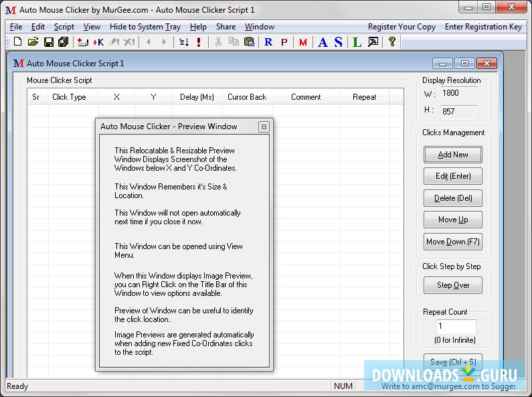This screenshot has height=397, width=532.
Task: Click the Repeat column header
Action: [x=365, y=97]
